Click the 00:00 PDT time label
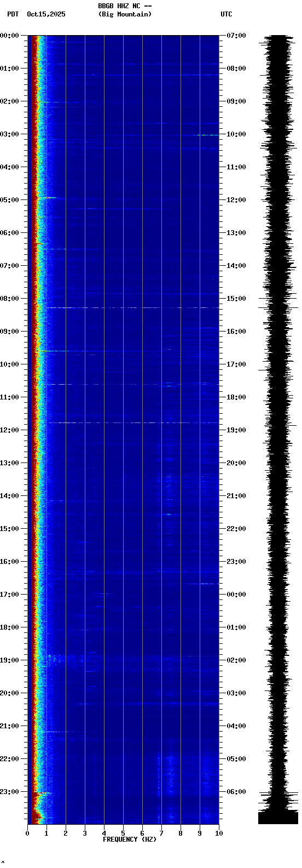This screenshot has width=302, height=868. 9,36
